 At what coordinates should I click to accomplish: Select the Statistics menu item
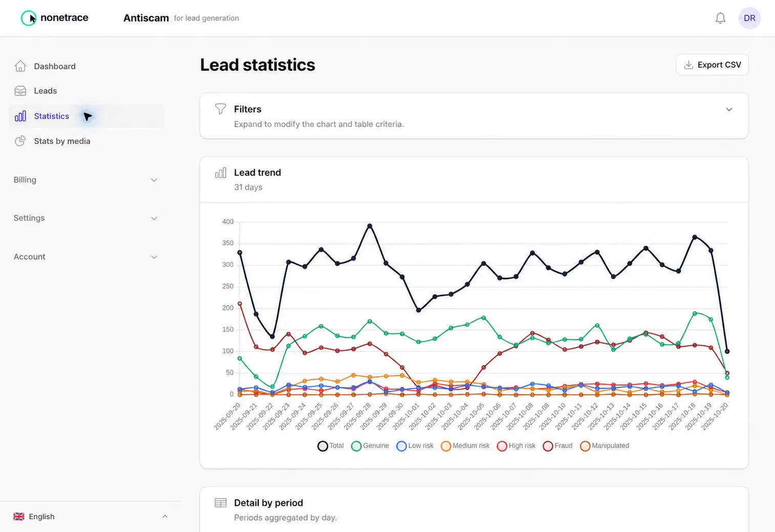(86, 116)
